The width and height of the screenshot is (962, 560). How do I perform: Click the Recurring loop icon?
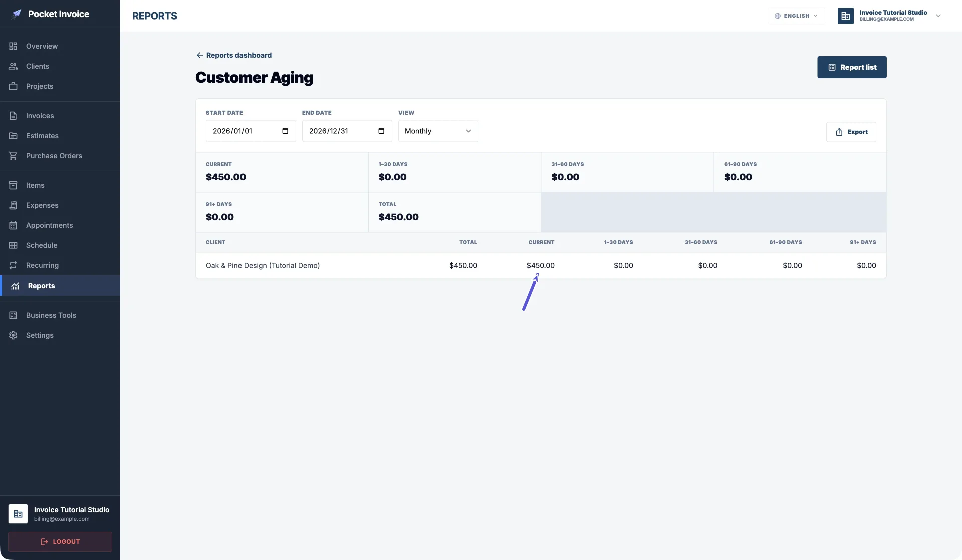click(x=13, y=265)
